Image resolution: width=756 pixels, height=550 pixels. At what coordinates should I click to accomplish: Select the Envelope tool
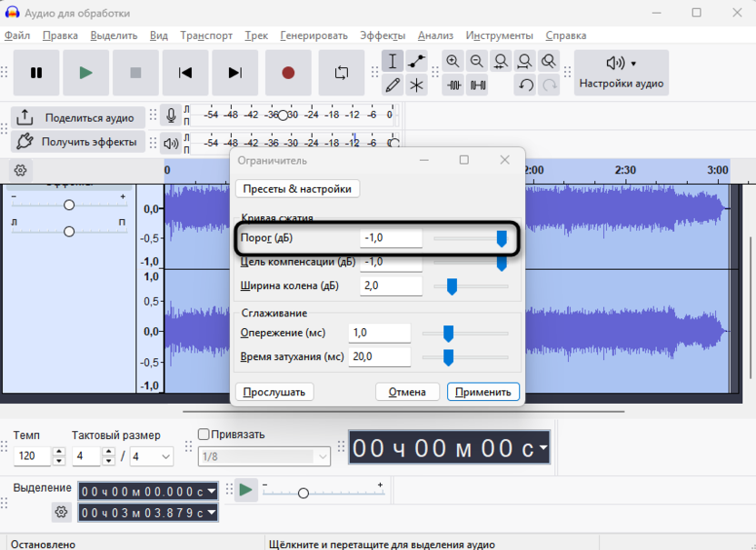pyautogui.click(x=418, y=61)
